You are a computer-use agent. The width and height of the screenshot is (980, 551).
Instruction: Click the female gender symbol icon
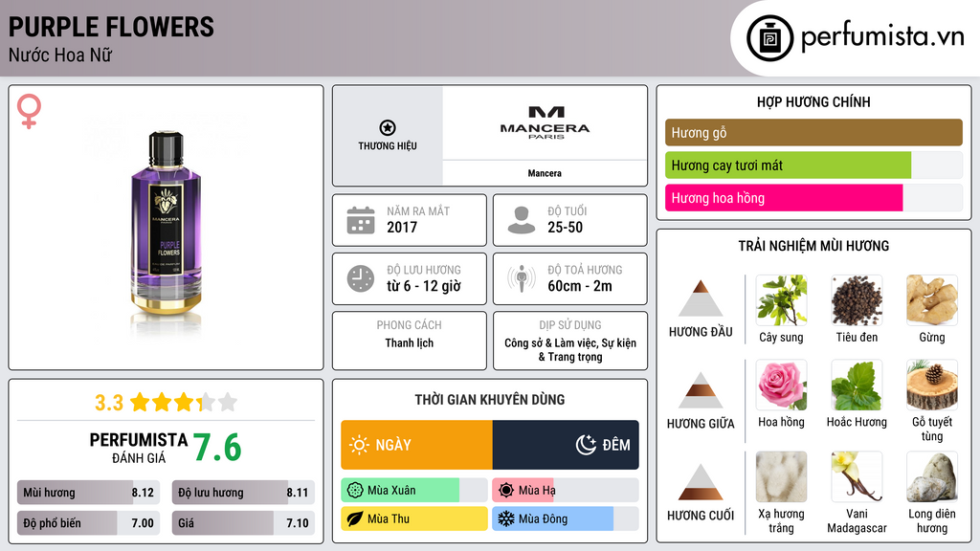[30, 111]
